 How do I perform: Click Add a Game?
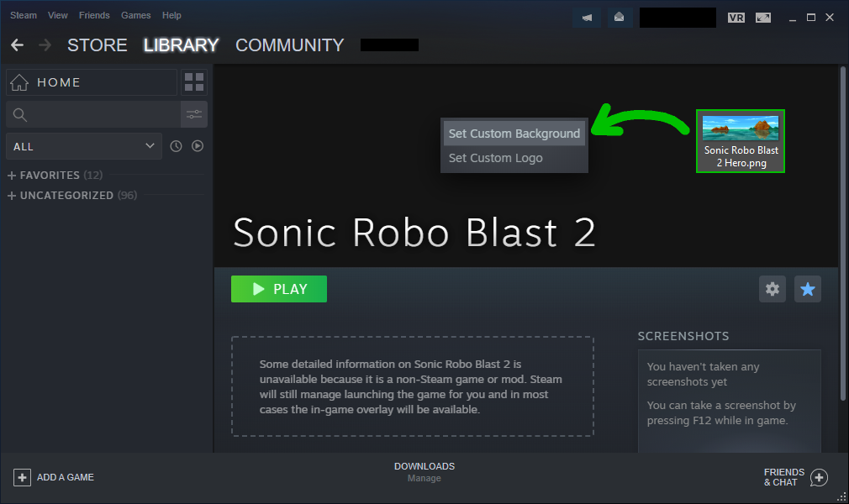pos(54,477)
